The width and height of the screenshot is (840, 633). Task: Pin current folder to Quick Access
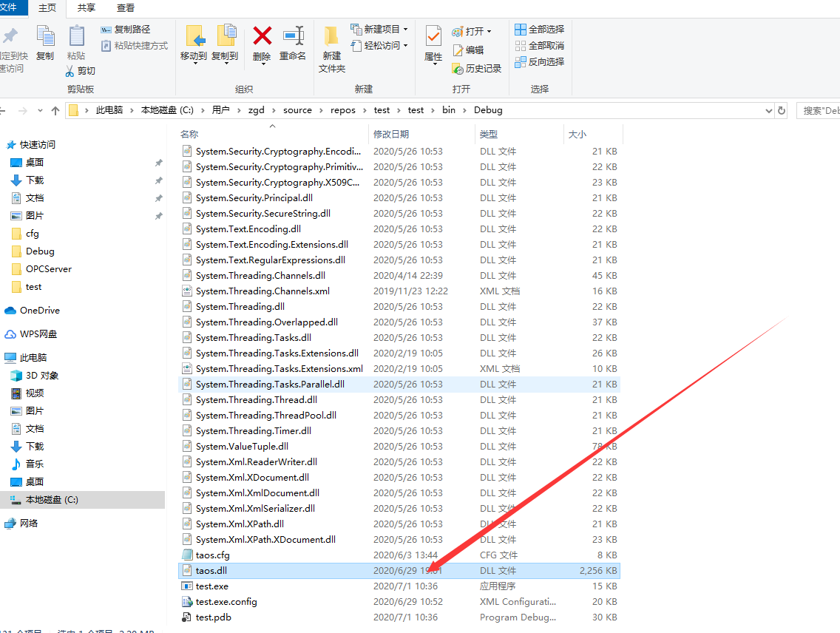point(12,46)
